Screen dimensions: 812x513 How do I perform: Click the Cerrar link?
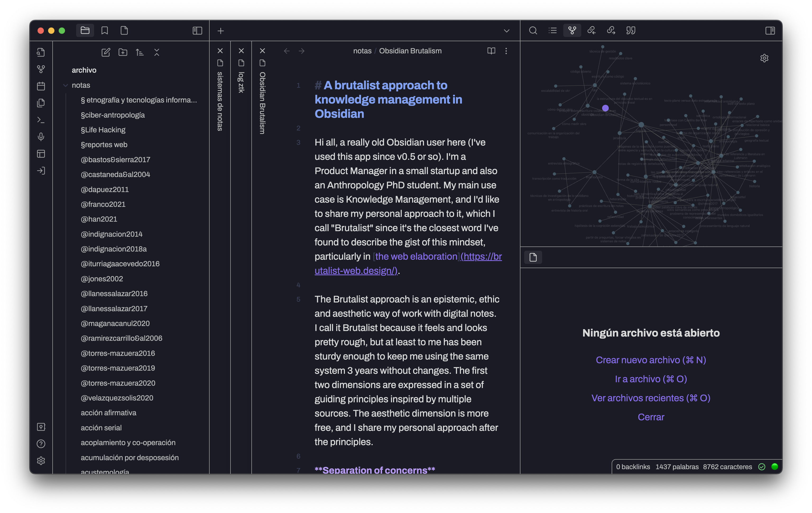651,417
